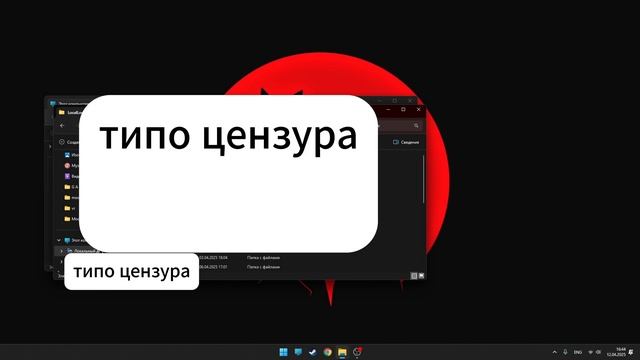This screenshot has width=640, height=360.
Task: Click the Создать new item button
Action: coord(69,142)
